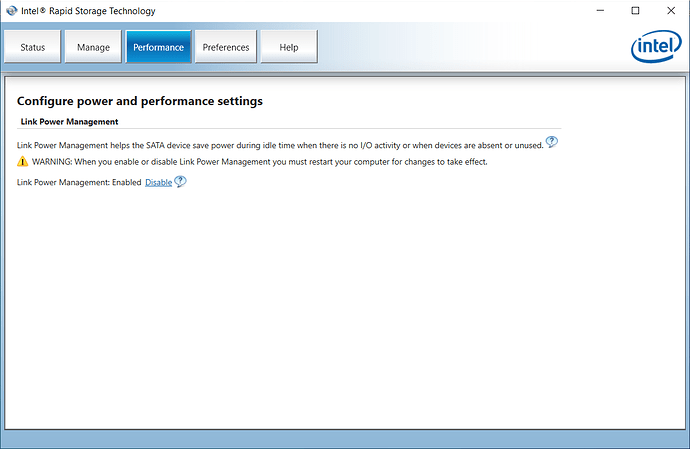Screen dimensions: 690x449
Task: Click the Intel logo
Action: pyautogui.click(x=656, y=46)
